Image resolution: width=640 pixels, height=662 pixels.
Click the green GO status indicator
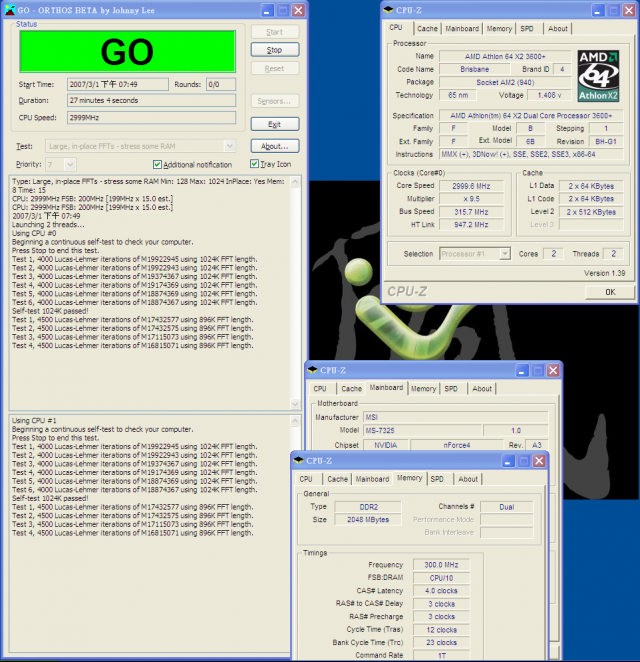pos(127,52)
